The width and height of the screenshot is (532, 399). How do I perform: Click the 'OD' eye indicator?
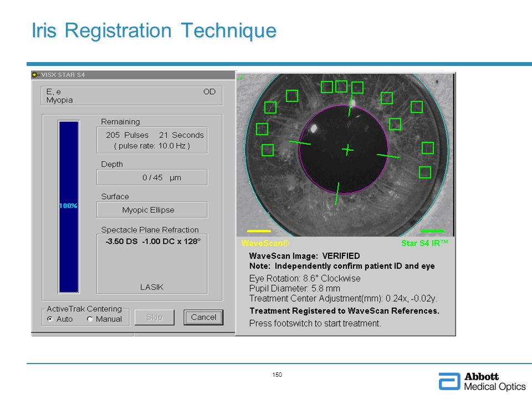point(209,91)
